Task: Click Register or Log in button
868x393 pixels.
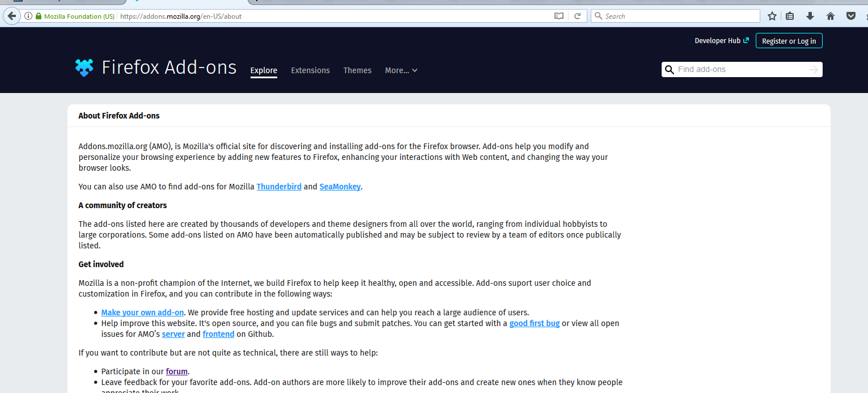Action: click(789, 41)
